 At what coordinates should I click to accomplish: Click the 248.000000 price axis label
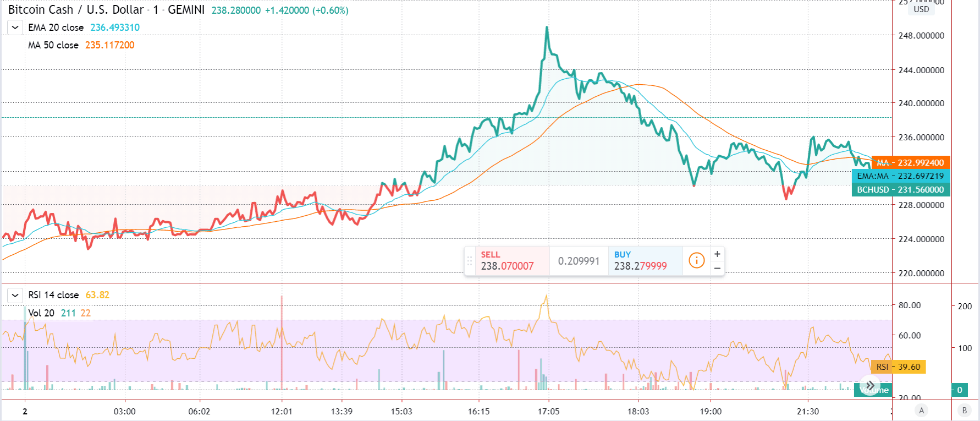pyautogui.click(x=921, y=35)
